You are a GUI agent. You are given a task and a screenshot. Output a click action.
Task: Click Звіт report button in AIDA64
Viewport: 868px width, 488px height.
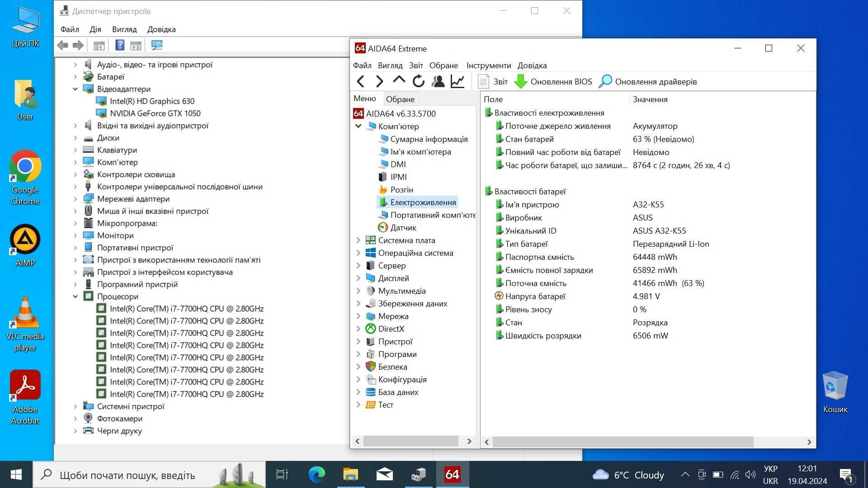[493, 81]
